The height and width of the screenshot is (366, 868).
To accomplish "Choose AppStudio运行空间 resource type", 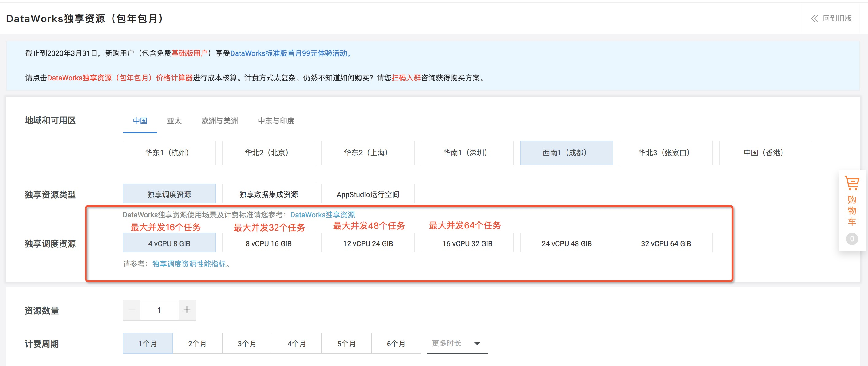I will tap(368, 194).
